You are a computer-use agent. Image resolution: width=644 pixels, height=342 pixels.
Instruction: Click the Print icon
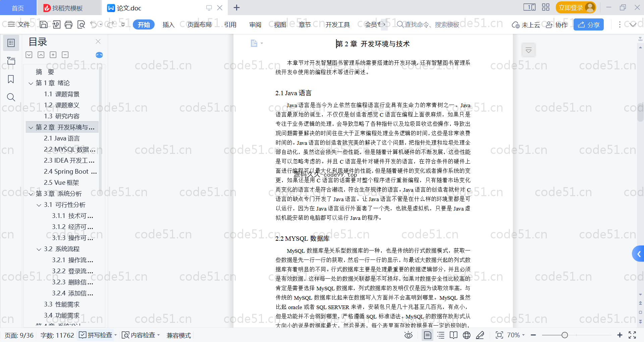coord(68,24)
